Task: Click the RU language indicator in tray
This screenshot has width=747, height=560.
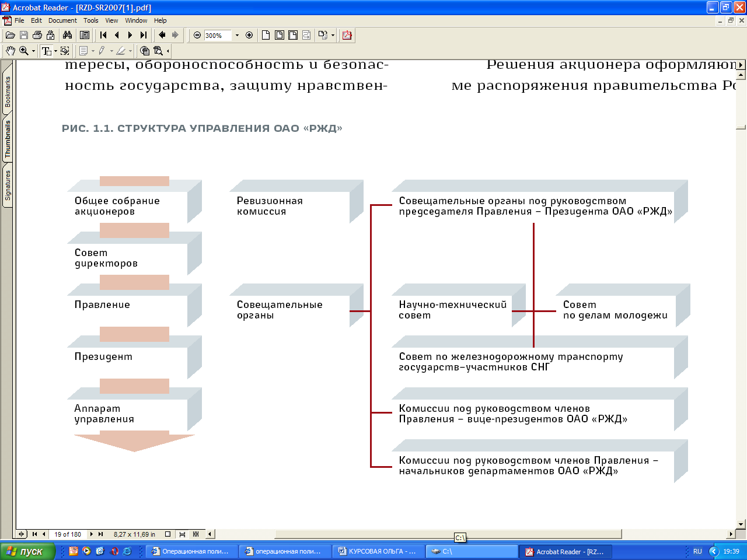Action: [697, 551]
